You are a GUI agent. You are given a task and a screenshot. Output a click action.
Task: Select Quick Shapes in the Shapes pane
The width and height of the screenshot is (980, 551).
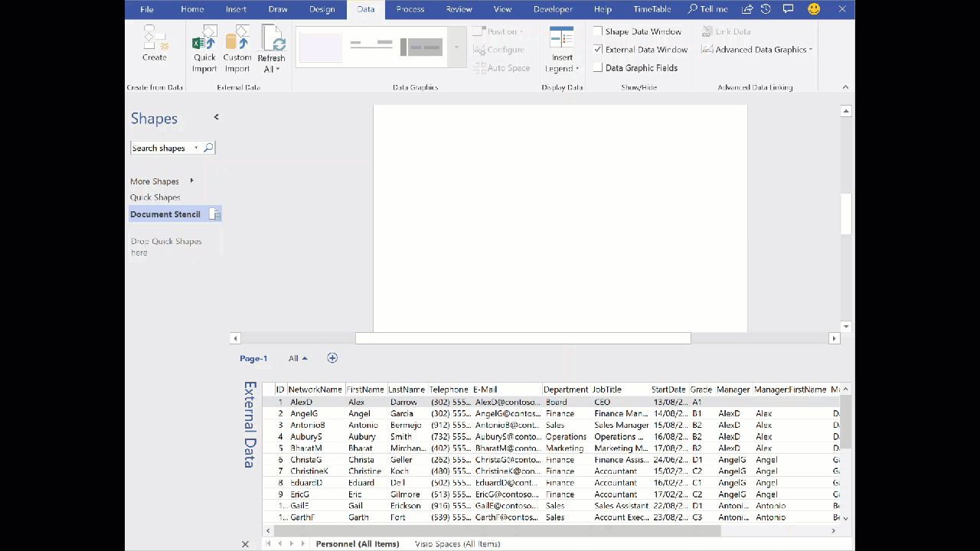coord(155,197)
